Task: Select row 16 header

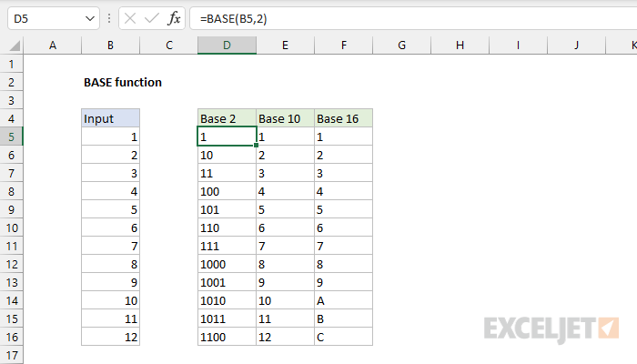Action: 11,338
